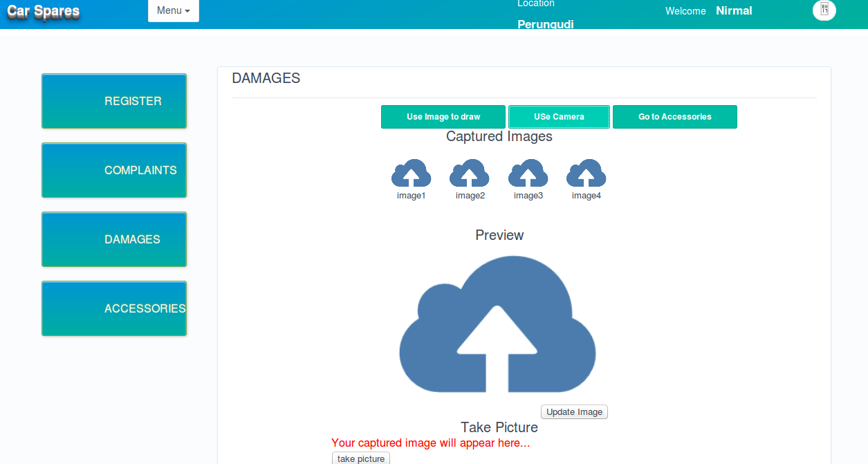
Task: Click the Perungudi location text
Action: point(545,25)
